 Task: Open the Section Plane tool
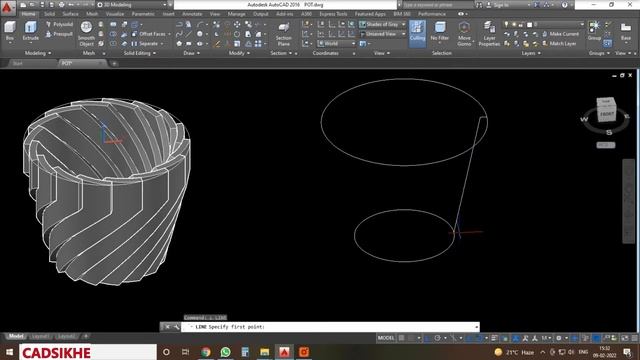[283, 34]
